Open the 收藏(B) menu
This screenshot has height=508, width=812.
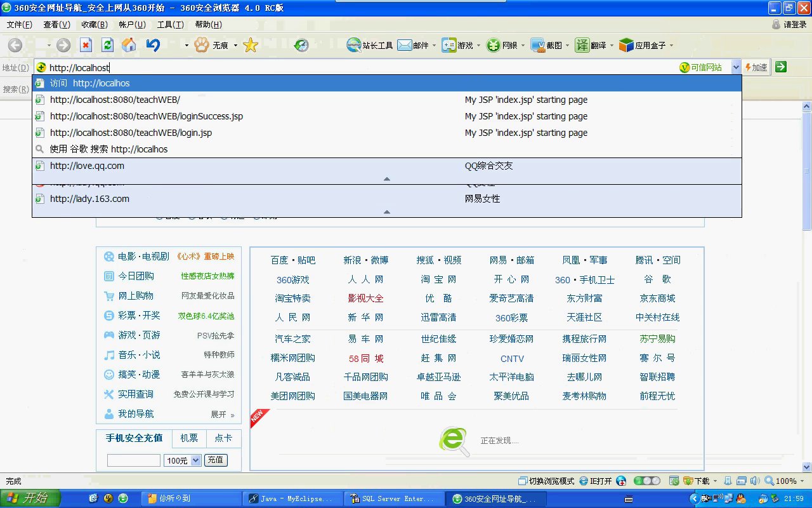click(x=95, y=25)
